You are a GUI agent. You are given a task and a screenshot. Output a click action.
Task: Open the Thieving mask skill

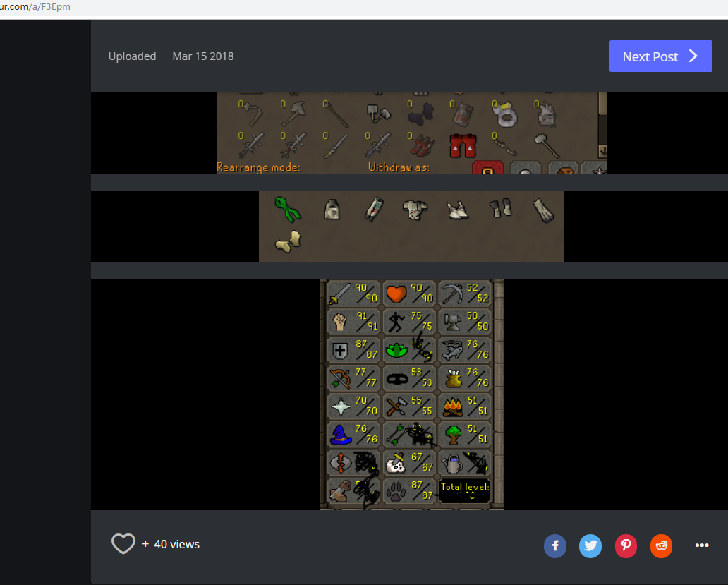[397, 380]
